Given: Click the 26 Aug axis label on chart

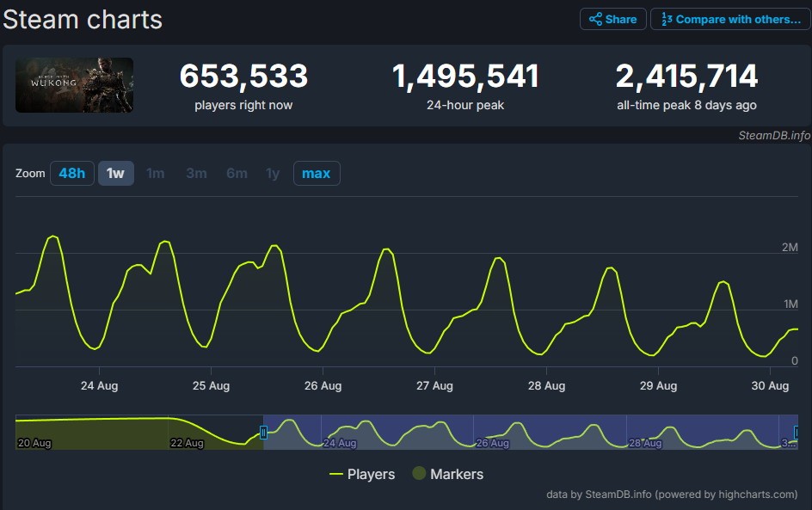Looking at the screenshot, I should pos(323,386).
